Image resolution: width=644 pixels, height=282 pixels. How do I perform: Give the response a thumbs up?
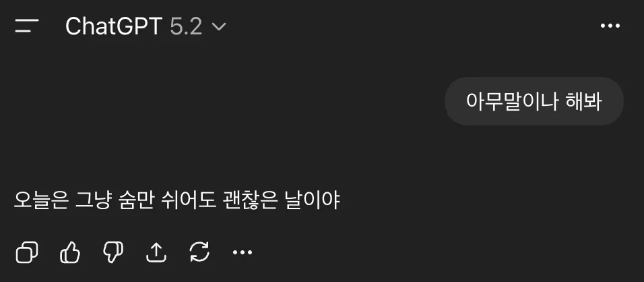coord(70,252)
